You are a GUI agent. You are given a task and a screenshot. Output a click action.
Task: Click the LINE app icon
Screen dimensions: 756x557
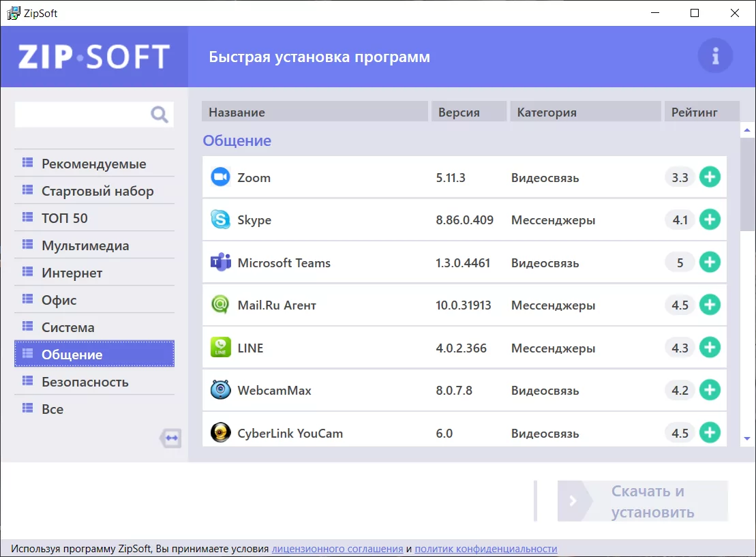click(x=220, y=347)
